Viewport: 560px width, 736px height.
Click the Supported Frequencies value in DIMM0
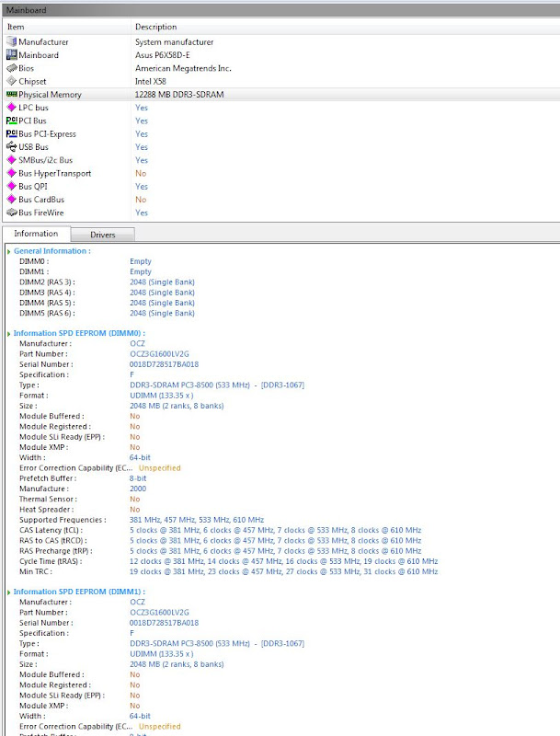click(197, 520)
